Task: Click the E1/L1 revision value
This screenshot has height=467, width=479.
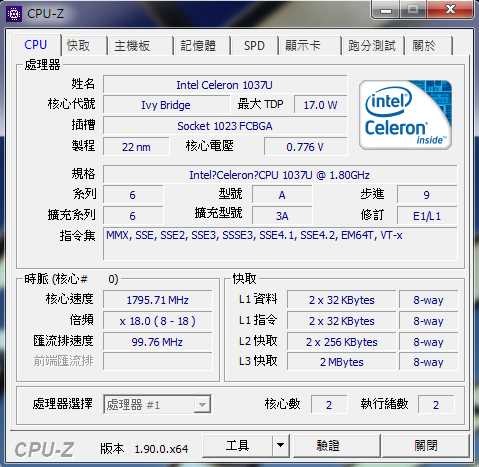Action: (x=427, y=216)
